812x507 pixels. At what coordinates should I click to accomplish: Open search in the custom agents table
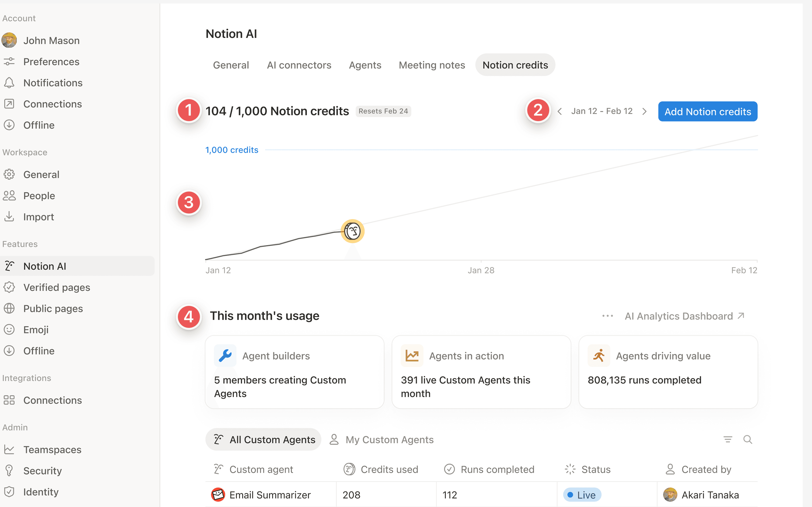pyautogui.click(x=748, y=439)
